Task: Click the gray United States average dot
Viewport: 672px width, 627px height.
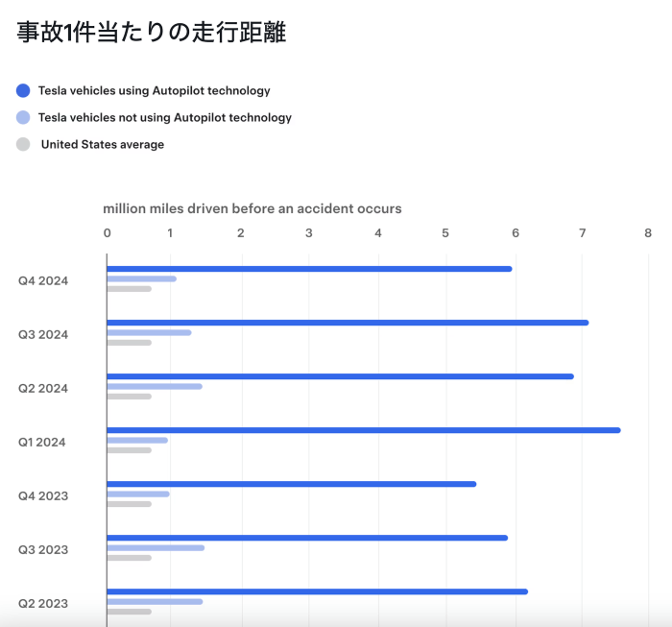Action: click(23, 145)
